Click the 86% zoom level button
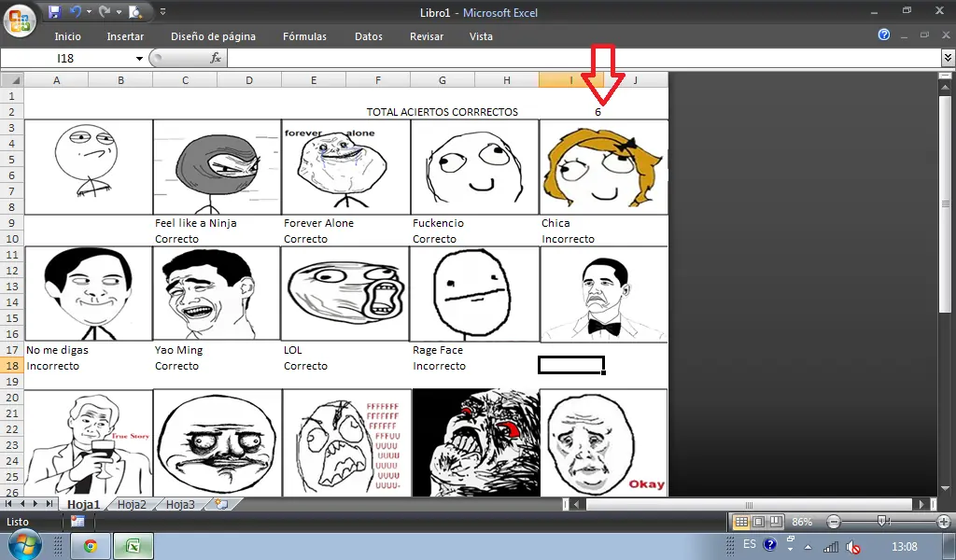This screenshot has width=956, height=560. [802, 522]
